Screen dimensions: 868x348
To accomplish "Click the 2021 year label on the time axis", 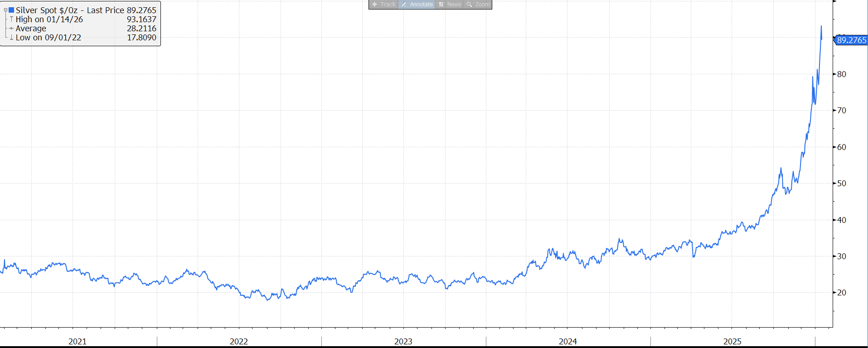I will pos(78,341).
